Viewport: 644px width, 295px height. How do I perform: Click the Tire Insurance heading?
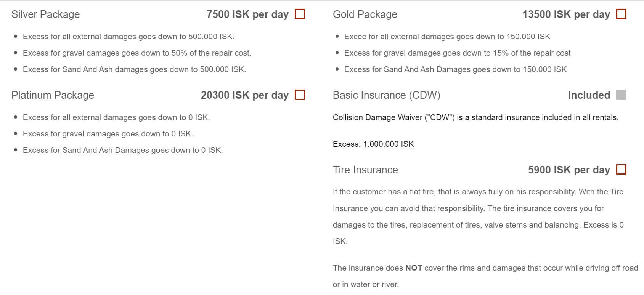365,170
